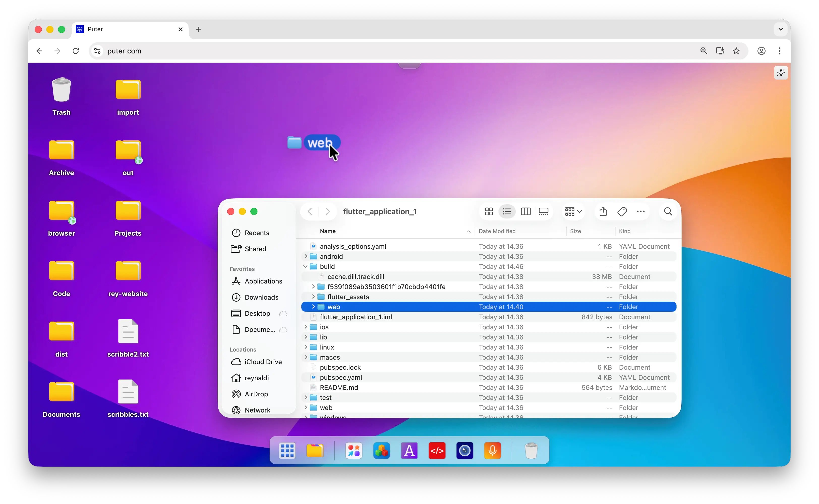The image size is (819, 504).
Task: Expand the flutter_assets folder
Action: coord(313,297)
